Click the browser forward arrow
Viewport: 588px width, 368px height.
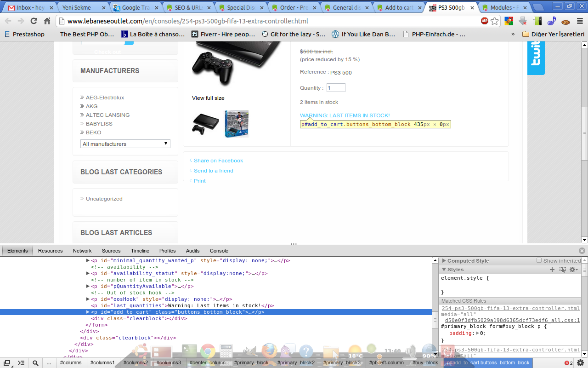tap(21, 21)
